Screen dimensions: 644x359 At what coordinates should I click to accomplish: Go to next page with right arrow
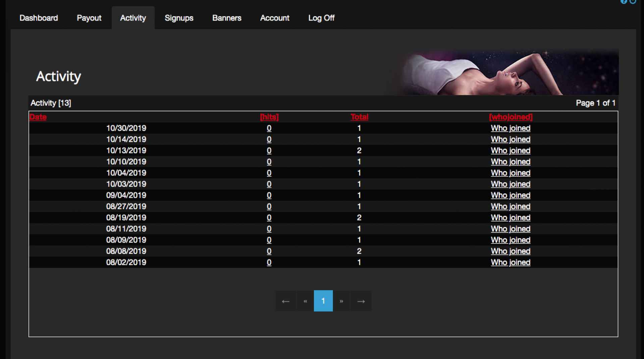pyautogui.click(x=361, y=301)
